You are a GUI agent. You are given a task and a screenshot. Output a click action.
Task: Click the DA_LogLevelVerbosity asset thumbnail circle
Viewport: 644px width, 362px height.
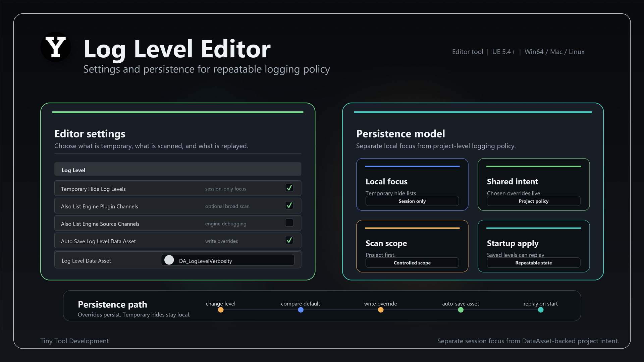point(169,260)
